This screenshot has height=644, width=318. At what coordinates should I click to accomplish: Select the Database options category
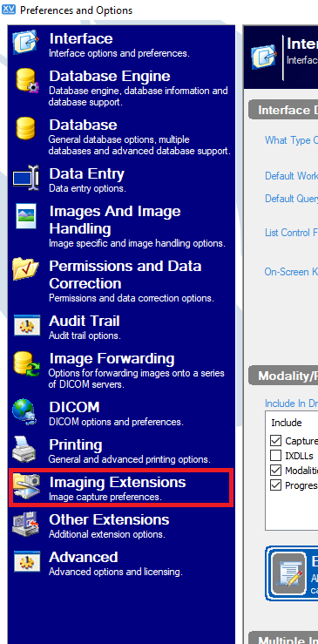coord(121,136)
